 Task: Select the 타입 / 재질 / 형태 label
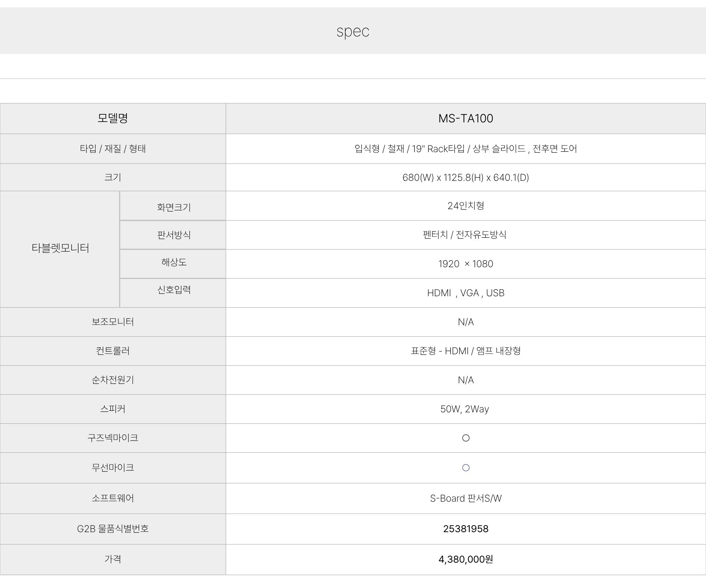113,149
